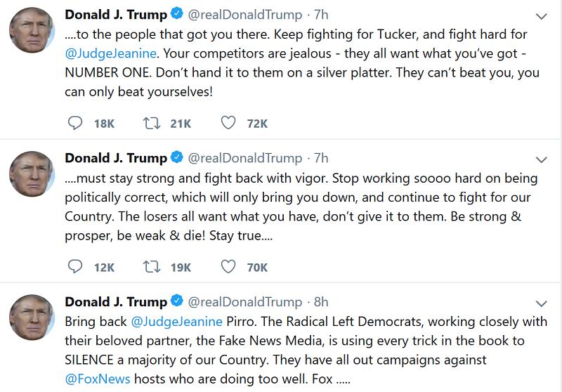Click the @JudgeJeanine mention in the bottom tweet

click(x=177, y=321)
